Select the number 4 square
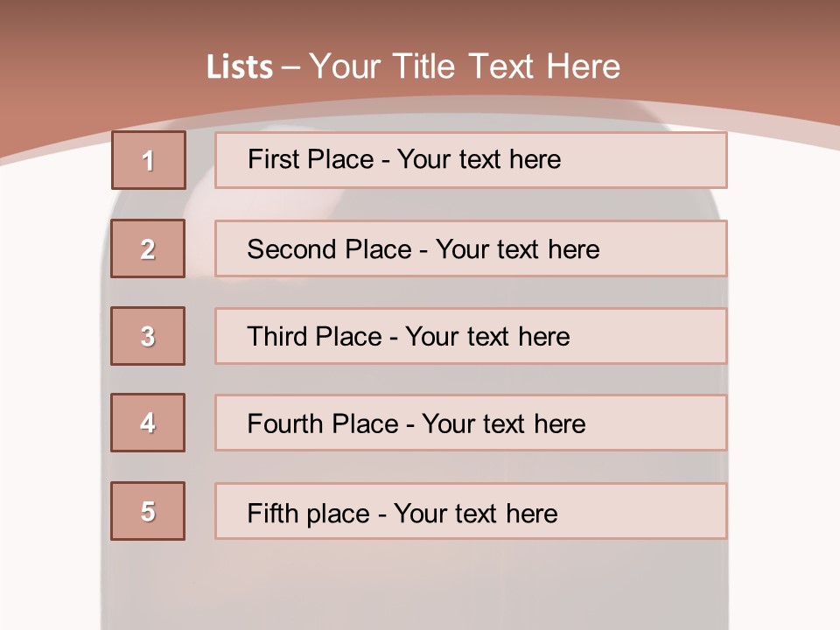 (148, 423)
